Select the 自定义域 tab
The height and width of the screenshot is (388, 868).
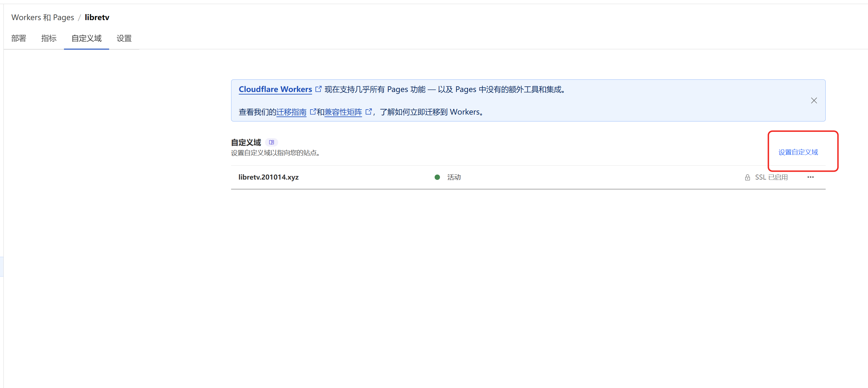(87, 38)
